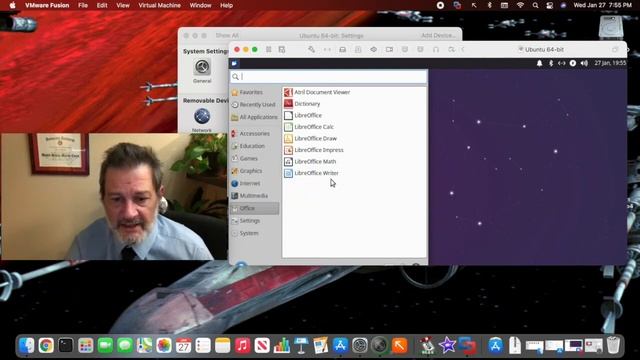Open Chrome from the Dock
This screenshot has width=640, height=360.
coord(46,346)
